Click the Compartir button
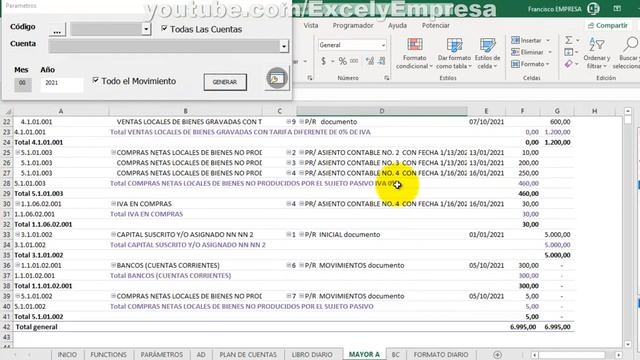This screenshot has width=640, height=360. [x=608, y=25]
